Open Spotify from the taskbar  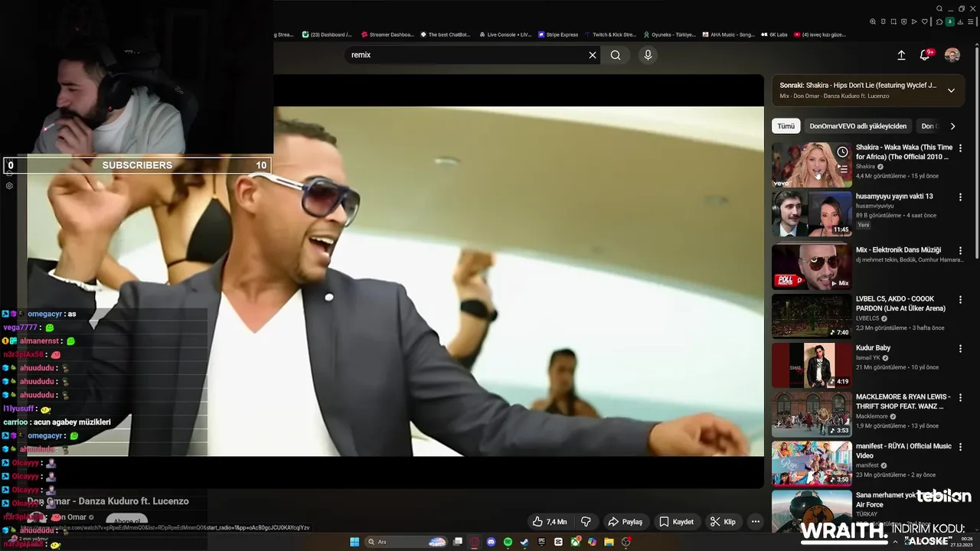[508, 542]
